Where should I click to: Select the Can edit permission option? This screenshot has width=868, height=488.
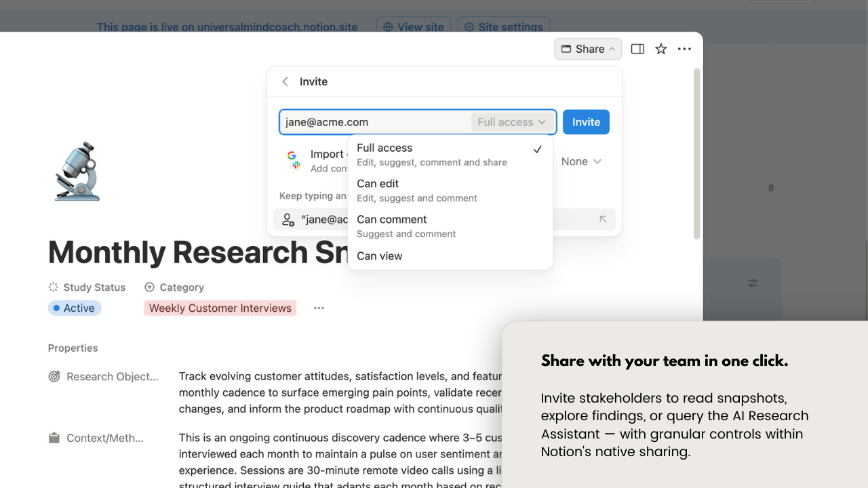click(x=378, y=184)
